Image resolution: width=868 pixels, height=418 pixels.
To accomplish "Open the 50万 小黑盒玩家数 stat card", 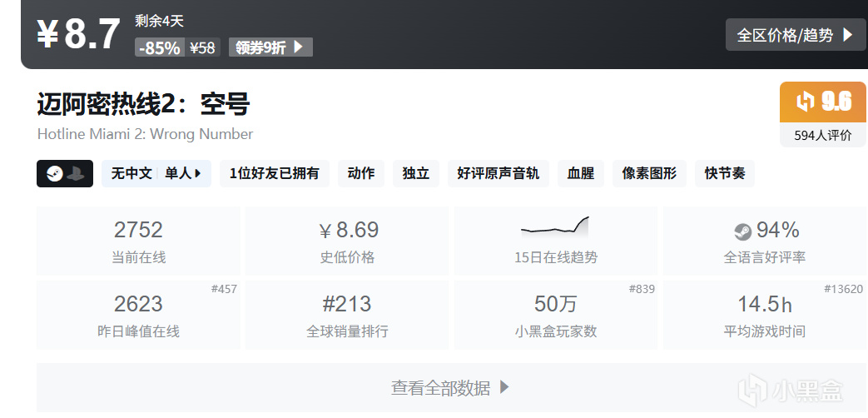I will [x=556, y=315].
